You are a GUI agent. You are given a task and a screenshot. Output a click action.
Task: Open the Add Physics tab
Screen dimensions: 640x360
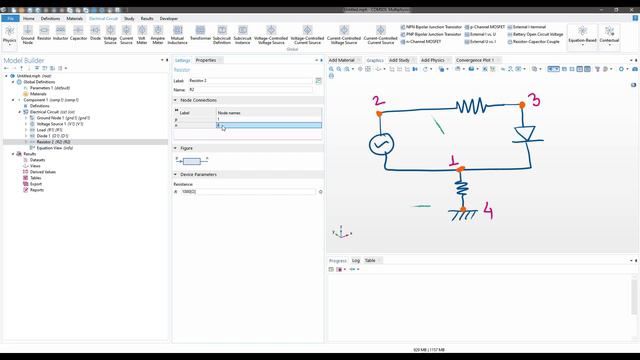[432, 60]
